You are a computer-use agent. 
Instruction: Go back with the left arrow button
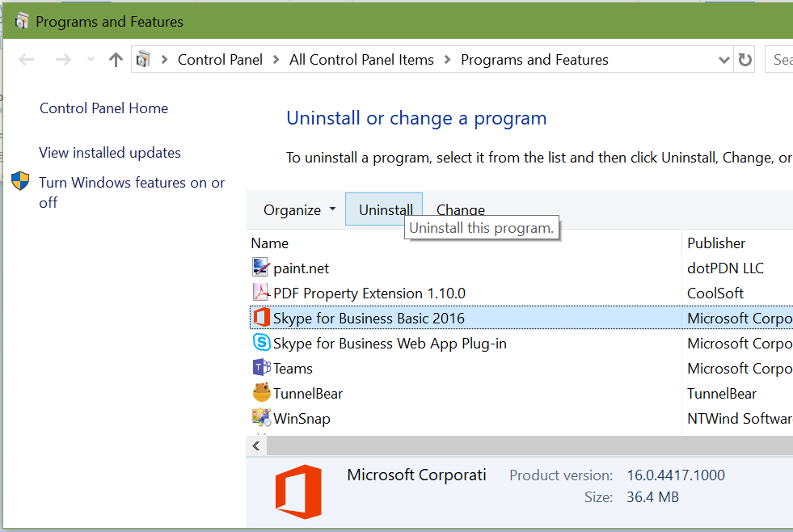(x=27, y=60)
